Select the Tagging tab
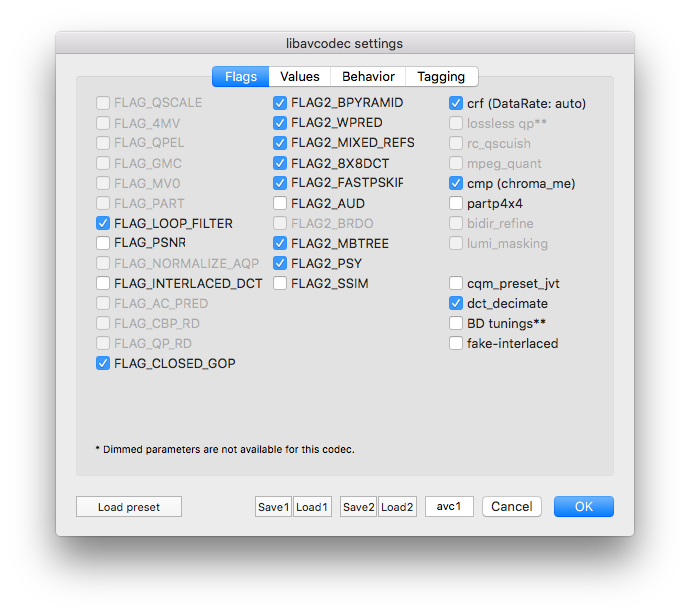The height and width of the screenshot is (616, 690). 441,77
